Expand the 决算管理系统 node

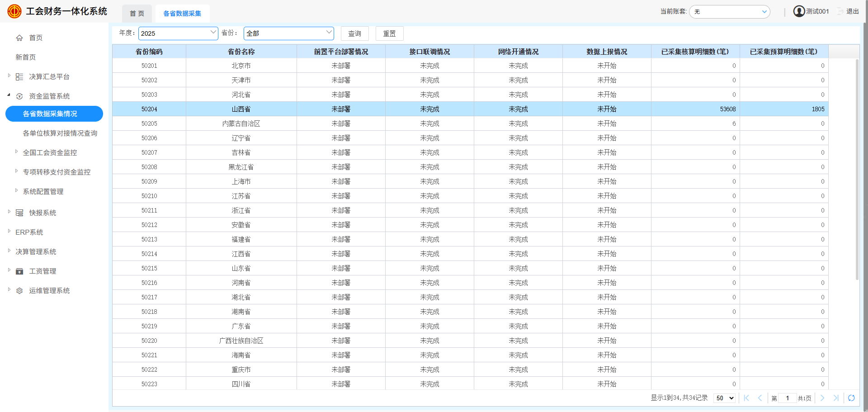[x=9, y=251]
